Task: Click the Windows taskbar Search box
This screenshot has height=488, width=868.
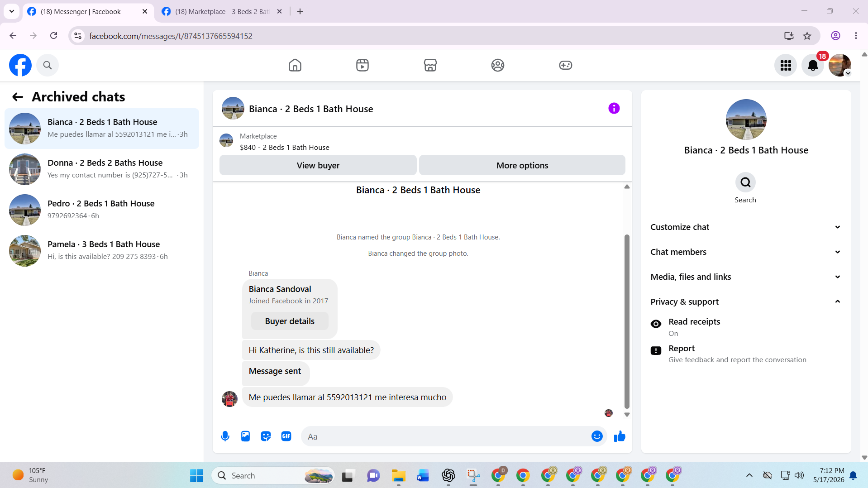Action: point(273,475)
